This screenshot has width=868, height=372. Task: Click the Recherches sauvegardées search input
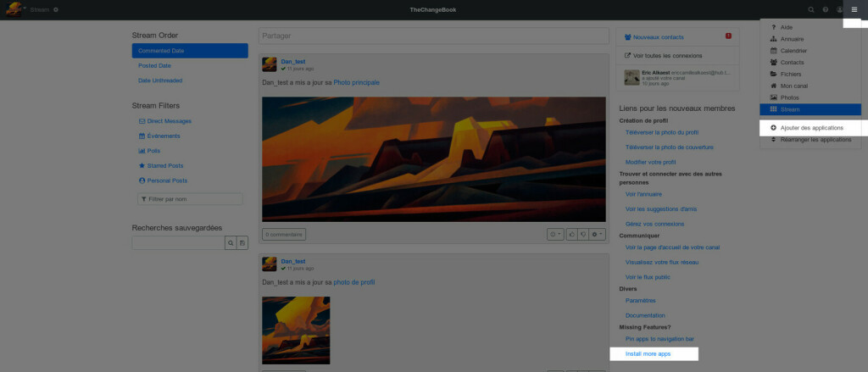point(178,243)
